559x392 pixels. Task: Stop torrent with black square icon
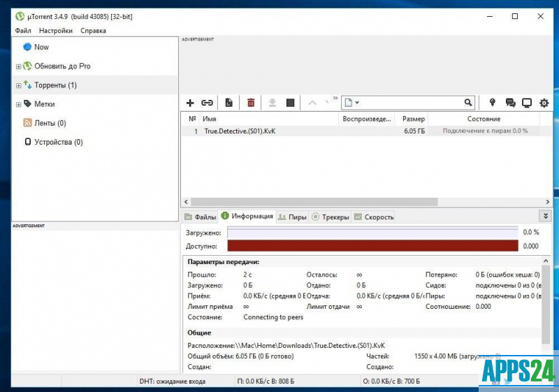tap(291, 103)
